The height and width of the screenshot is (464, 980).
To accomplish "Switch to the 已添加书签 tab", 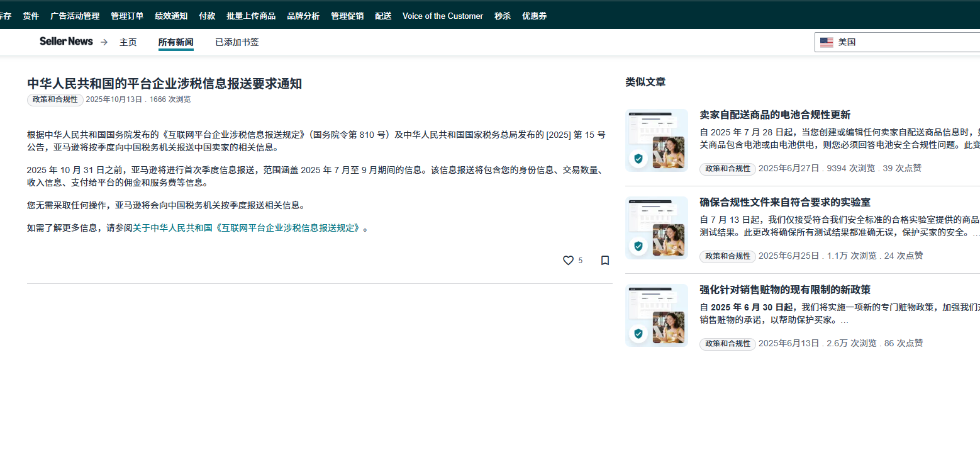I will coord(237,42).
